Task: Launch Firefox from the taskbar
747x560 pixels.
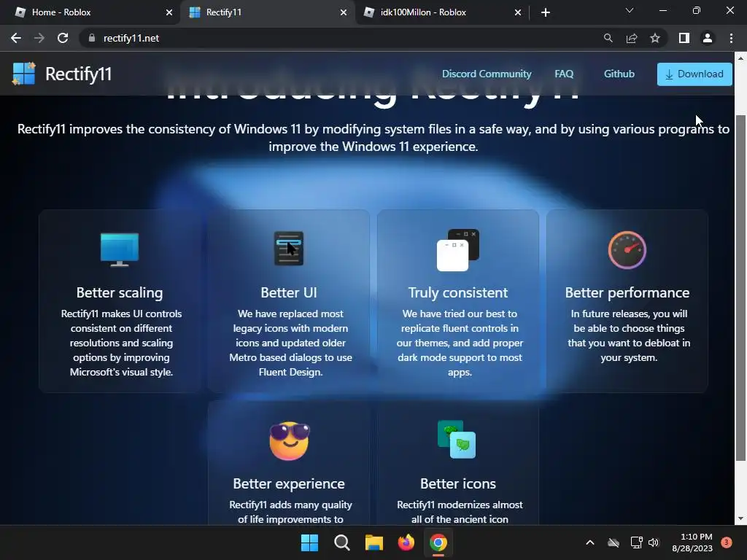Action: 406,542
